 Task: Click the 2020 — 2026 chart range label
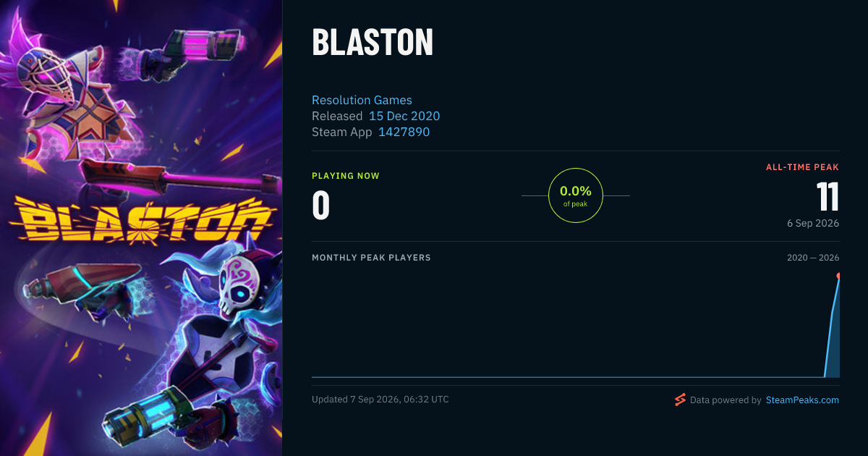pyautogui.click(x=813, y=258)
